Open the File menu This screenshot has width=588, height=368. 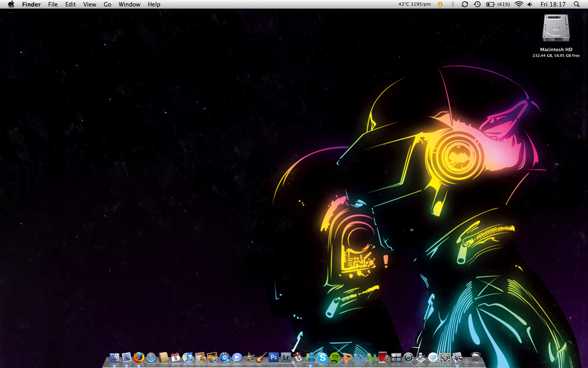coord(53,4)
